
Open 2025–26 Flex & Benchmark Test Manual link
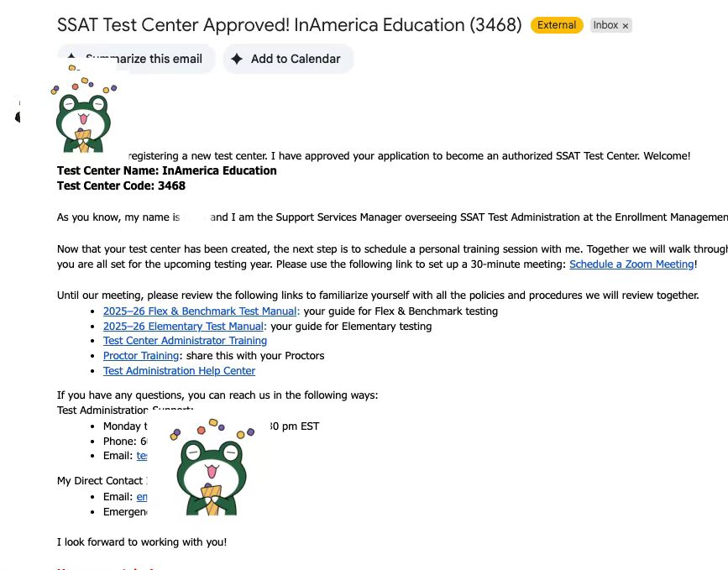(200, 311)
